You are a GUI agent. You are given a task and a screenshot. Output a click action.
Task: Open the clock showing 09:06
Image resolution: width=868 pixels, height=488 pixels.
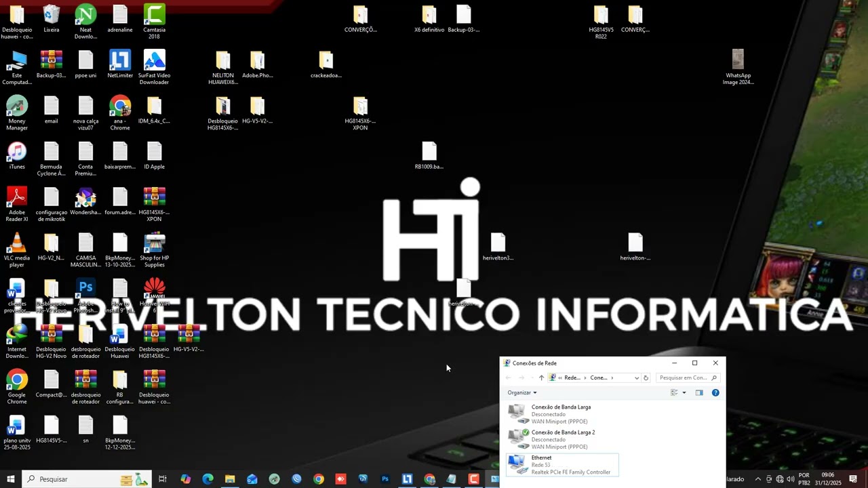pos(828,479)
